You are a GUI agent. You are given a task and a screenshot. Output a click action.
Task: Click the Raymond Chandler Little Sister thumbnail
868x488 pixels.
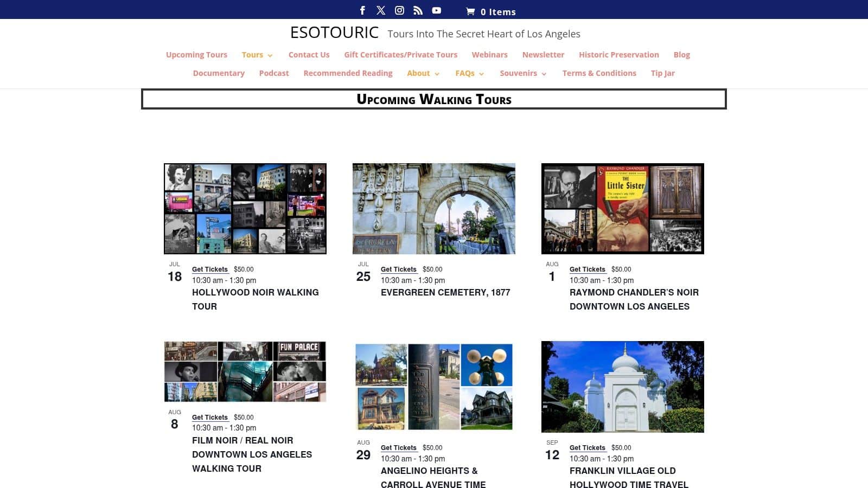coord(623,209)
